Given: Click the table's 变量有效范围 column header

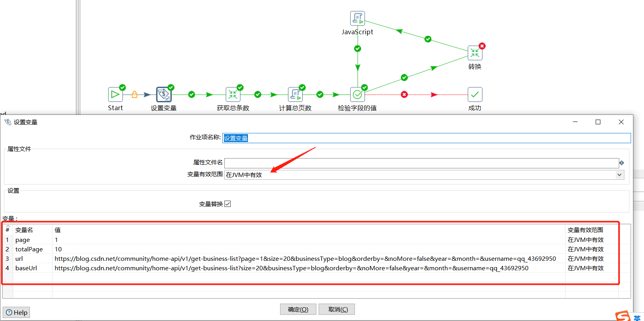Looking at the screenshot, I should click(x=592, y=230).
